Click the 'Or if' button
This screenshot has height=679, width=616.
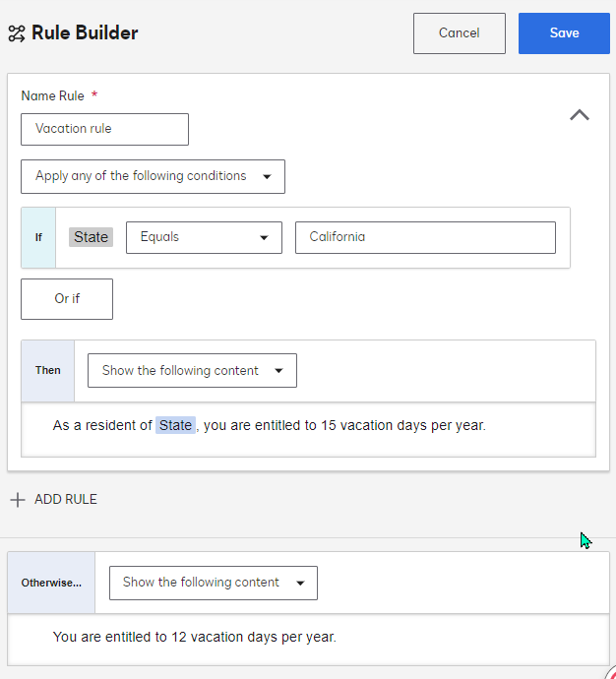click(x=67, y=299)
